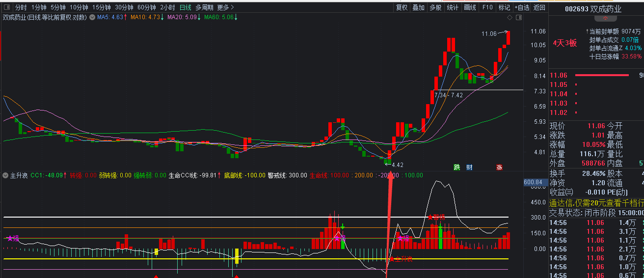This screenshot has width=644, height=278.
Task: Select the 日线 daily chart tab
Action: tap(185, 7)
